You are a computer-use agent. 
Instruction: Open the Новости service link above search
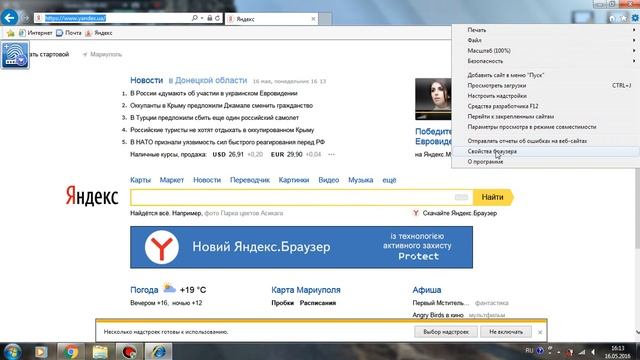[x=207, y=180]
